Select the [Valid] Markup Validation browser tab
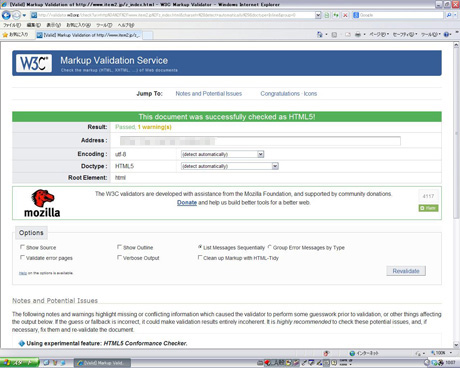Image resolution: width=460 pixels, height=368 pixels. pos(89,35)
